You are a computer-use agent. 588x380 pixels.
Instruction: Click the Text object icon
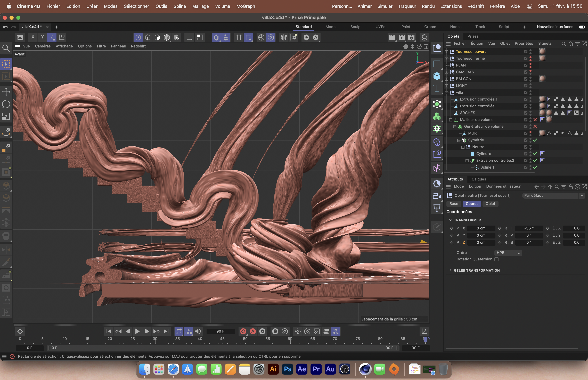coord(437,88)
